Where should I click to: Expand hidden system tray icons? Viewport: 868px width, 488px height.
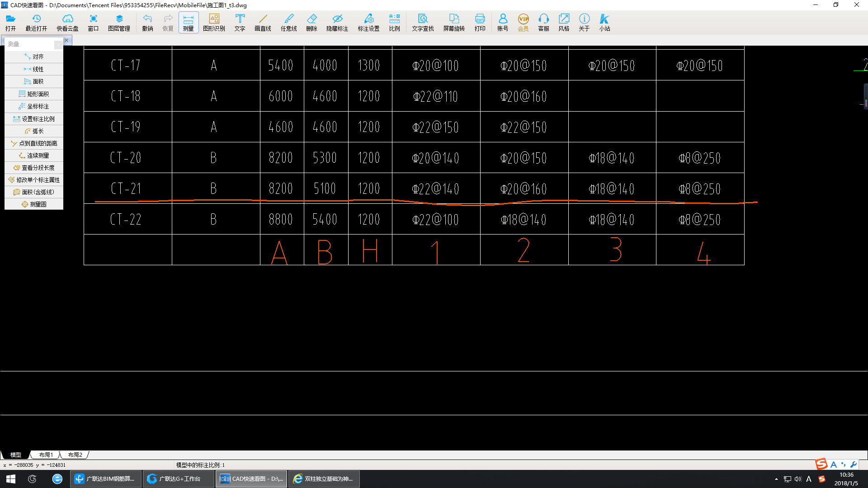point(776,479)
